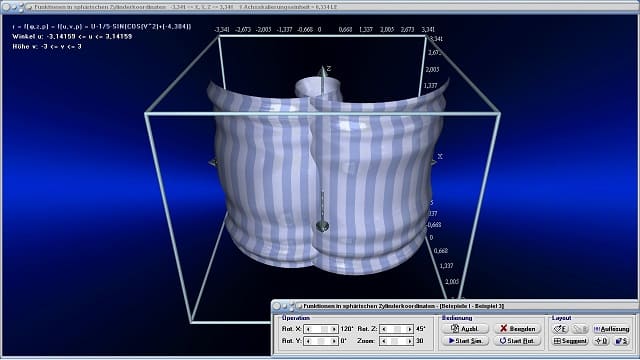Increase Rot. Y with right arrow

pos(334,341)
